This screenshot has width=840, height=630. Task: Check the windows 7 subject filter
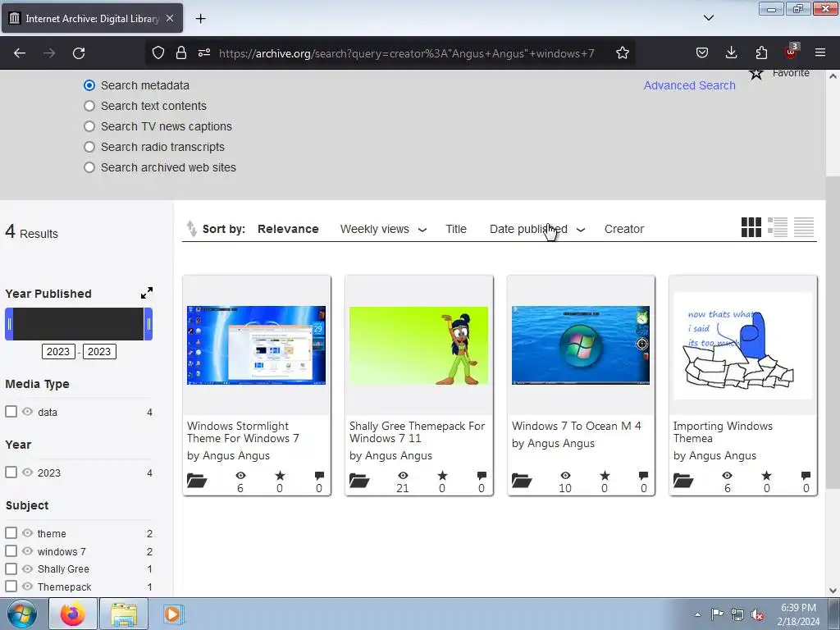11,550
